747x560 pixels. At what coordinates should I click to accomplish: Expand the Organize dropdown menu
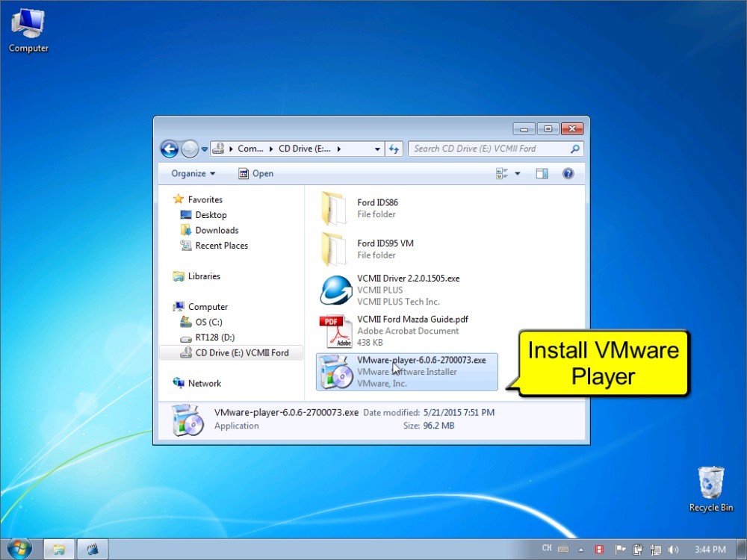click(193, 173)
